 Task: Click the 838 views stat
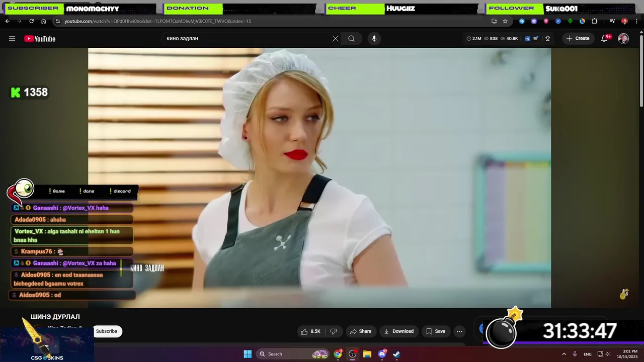tap(491, 39)
